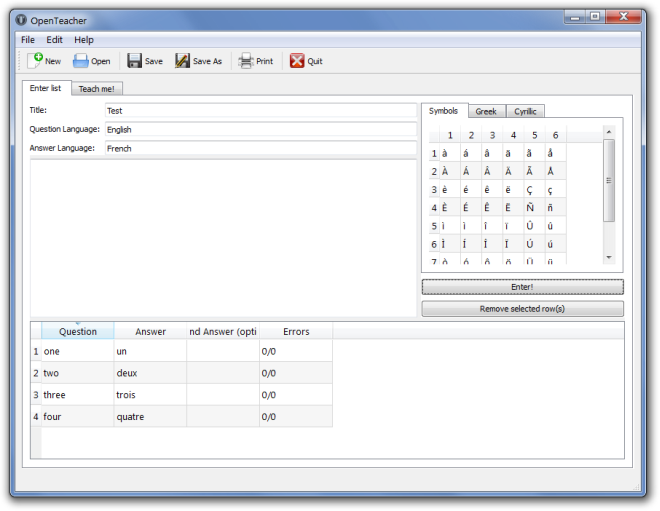Click into the Title field
This screenshot has width=660, height=511.
point(261,111)
